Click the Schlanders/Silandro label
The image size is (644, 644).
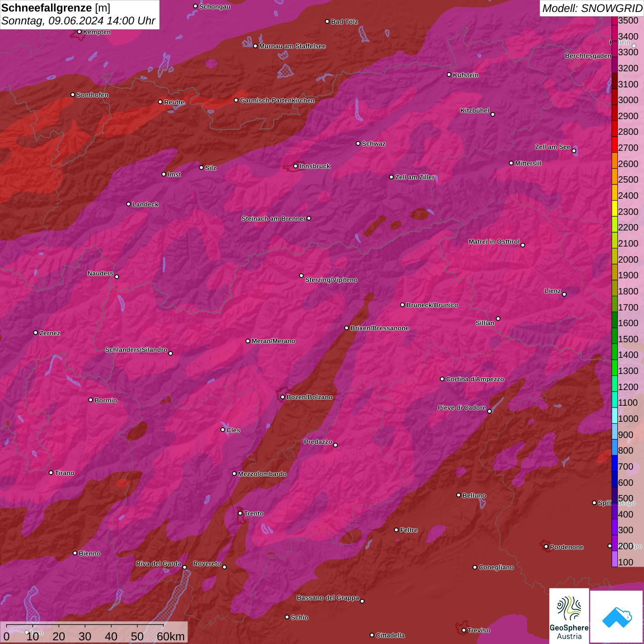(136, 350)
